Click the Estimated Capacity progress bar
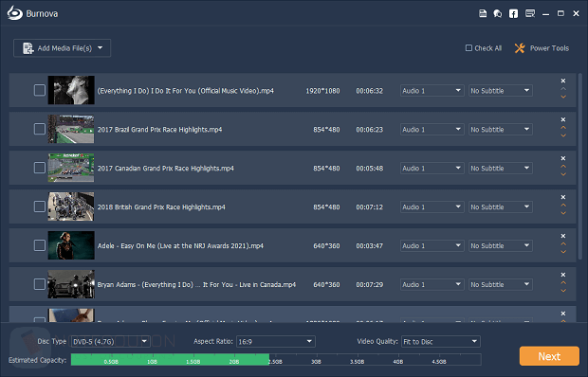The width and height of the screenshot is (588, 377). click(x=276, y=360)
